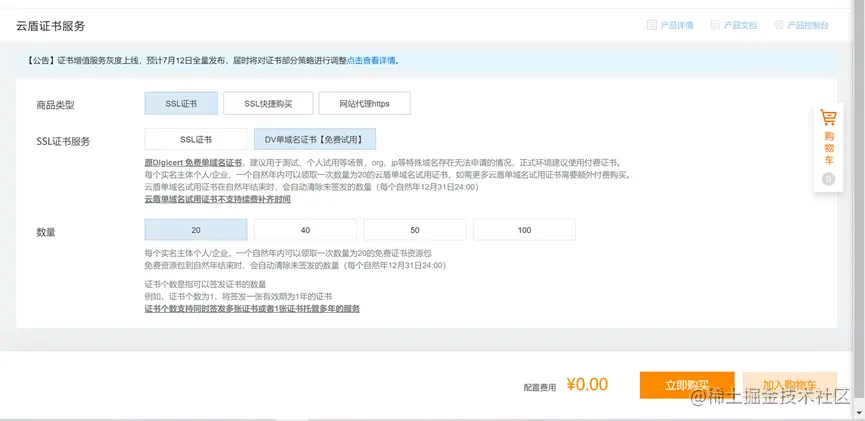This screenshot has height=421, width=865.
Task: Click the 配置费用 label
Action: point(540,388)
